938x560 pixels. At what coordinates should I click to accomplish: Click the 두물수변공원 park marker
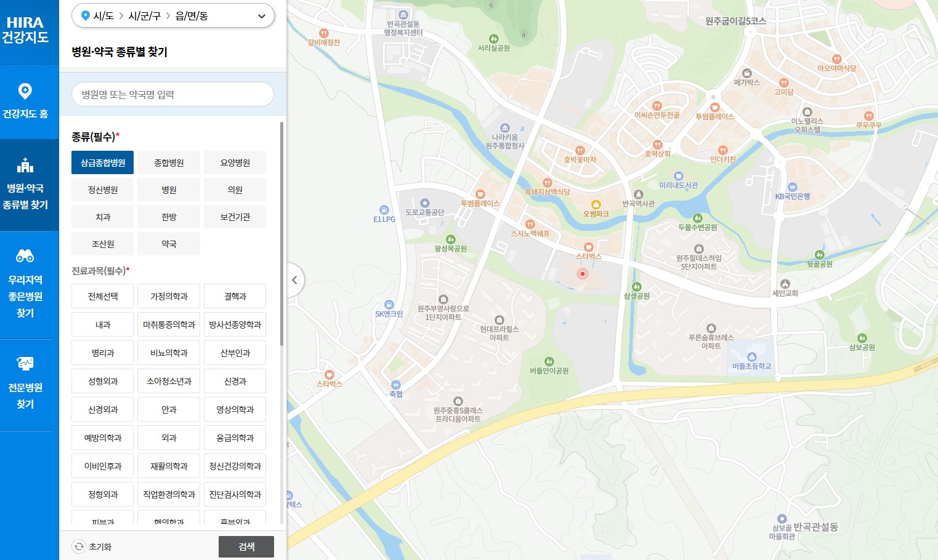click(698, 218)
